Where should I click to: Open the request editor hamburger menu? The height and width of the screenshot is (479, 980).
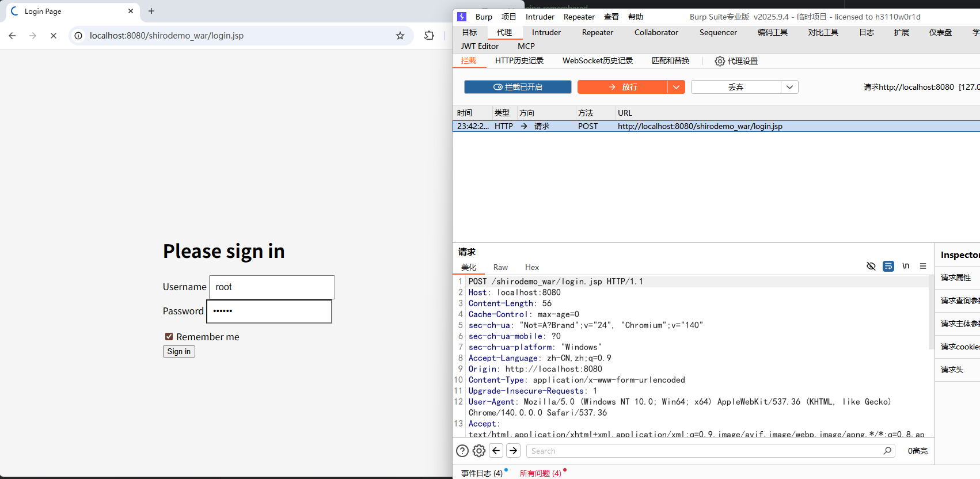click(923, 266)
